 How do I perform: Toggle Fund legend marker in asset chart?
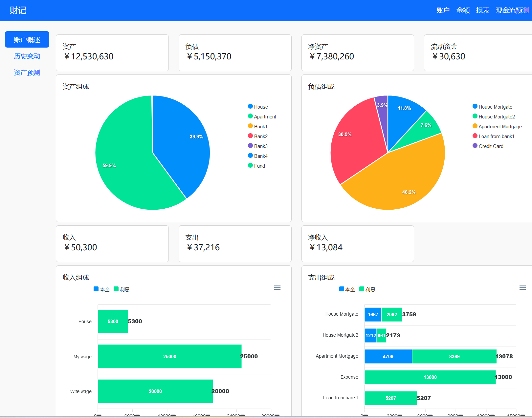(x=251, y=165)
